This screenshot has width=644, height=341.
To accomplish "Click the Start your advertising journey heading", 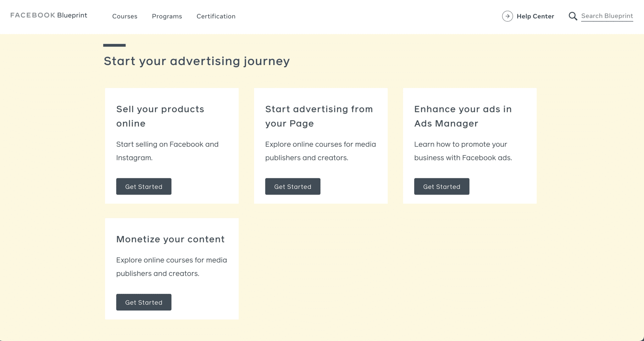I will (197, 61).
